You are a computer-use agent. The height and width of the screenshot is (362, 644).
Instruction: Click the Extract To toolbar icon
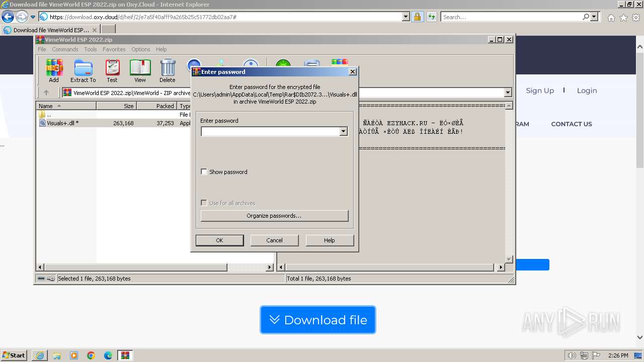[x=83, y=71]
